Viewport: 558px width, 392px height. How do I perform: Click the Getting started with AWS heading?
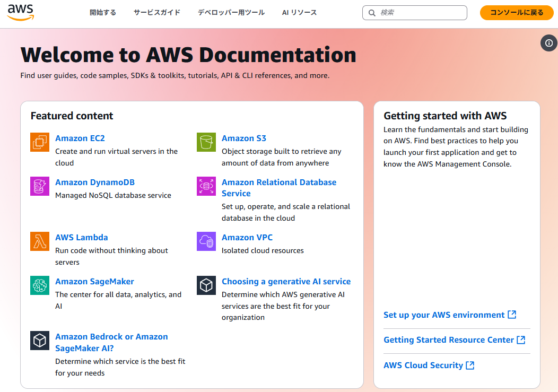445,116
